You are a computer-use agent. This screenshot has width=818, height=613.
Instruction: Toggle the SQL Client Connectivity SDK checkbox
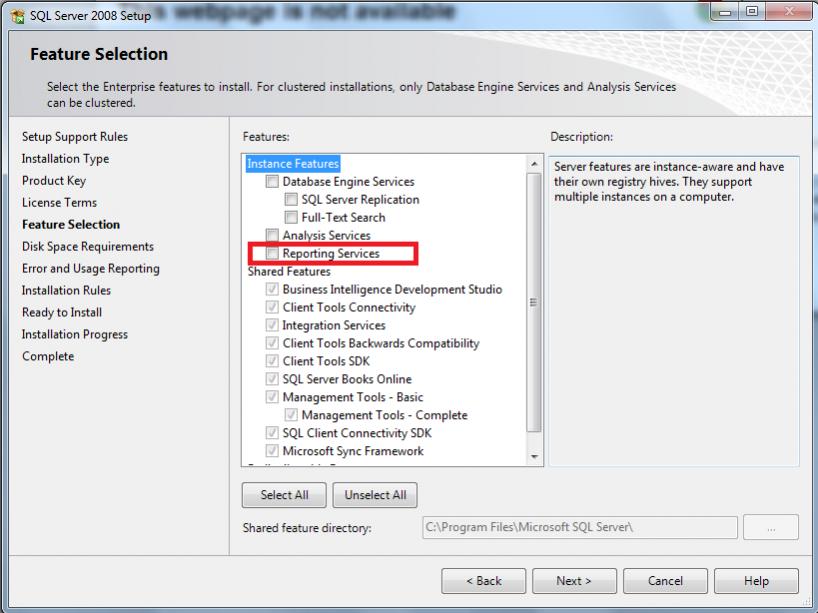272,432
